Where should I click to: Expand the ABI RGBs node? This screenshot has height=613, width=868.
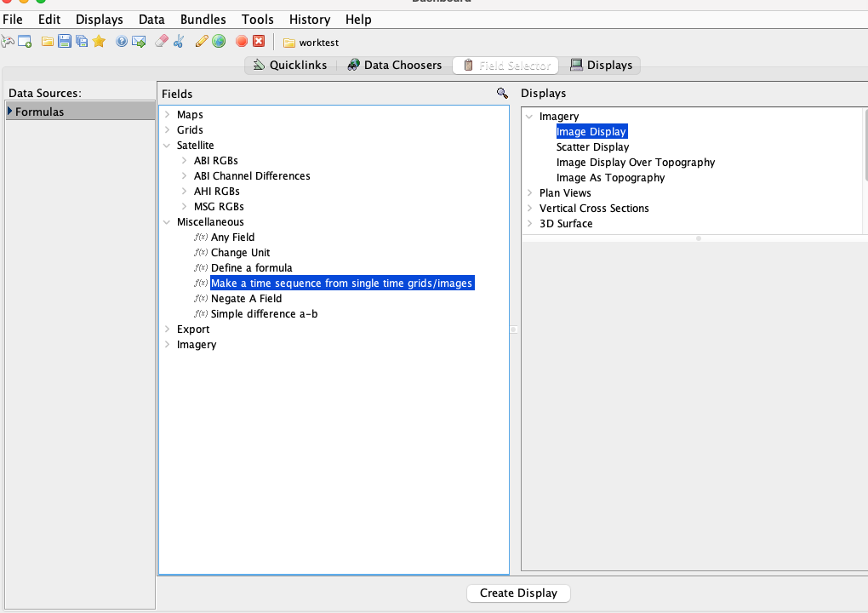coord(184,161)
